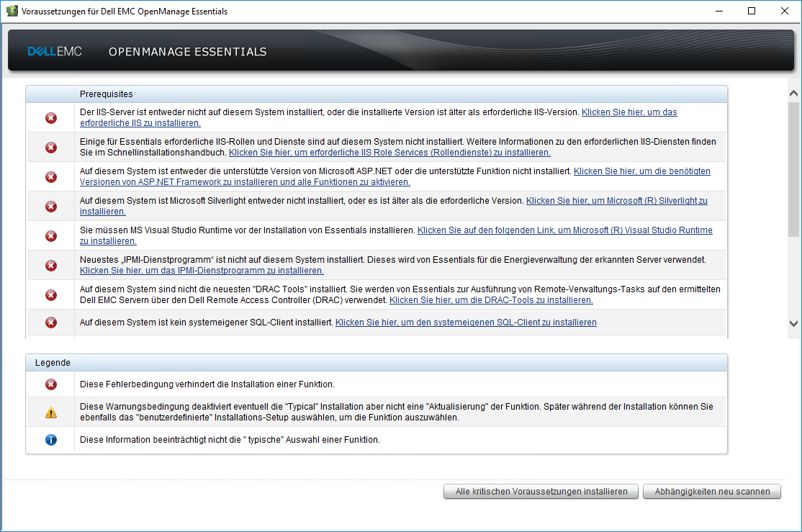This screenshot has height=532, width=802.
Task: Follow the link to install the SQL-Client
Action: [466, 323]
